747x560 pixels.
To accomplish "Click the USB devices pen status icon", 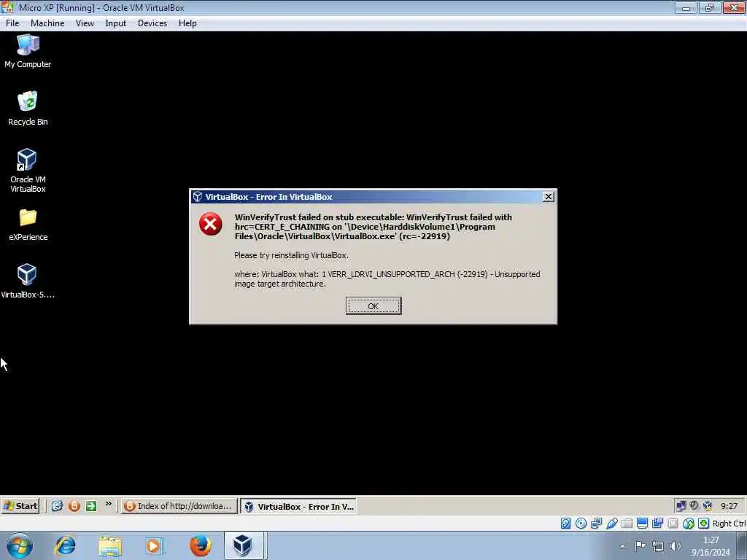I will point(612,524).
